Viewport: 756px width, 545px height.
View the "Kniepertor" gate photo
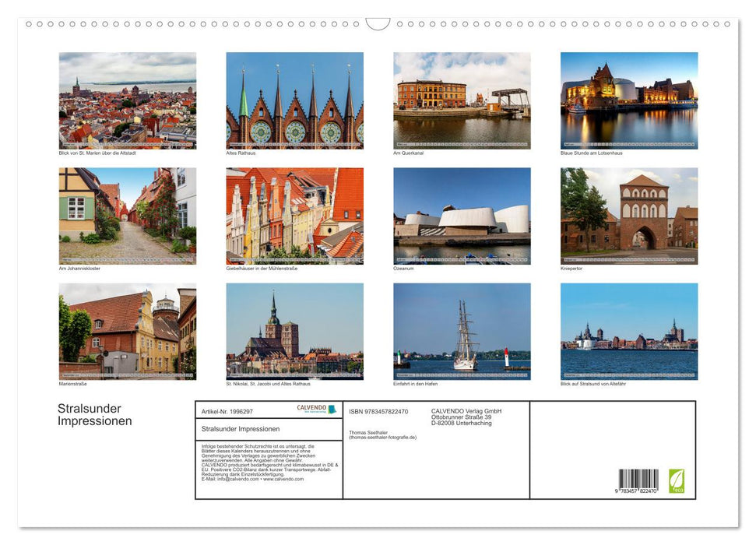629,215
